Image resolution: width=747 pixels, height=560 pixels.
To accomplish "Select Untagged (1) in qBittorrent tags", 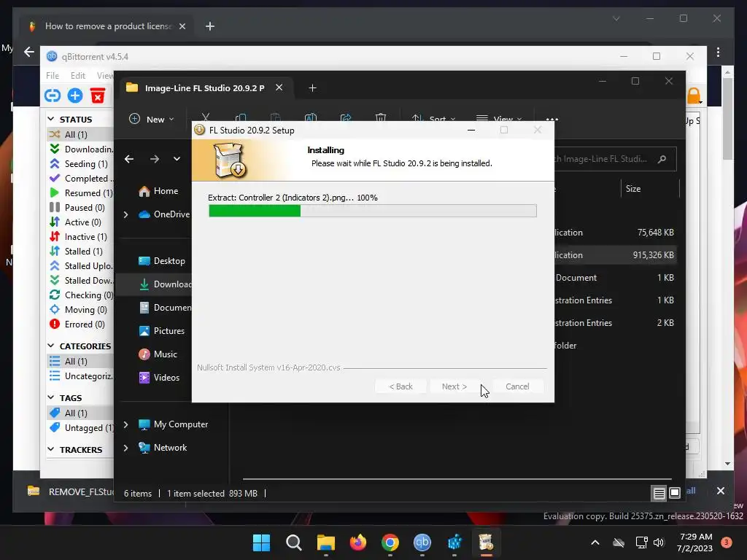I will 81,427.
